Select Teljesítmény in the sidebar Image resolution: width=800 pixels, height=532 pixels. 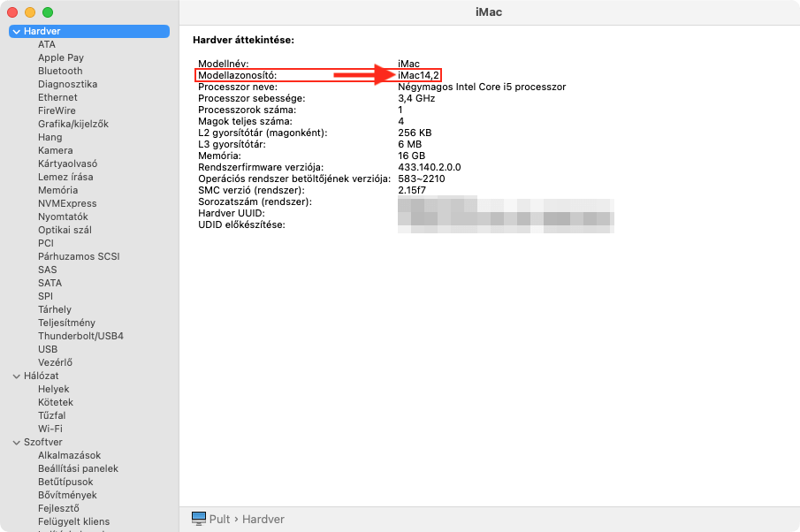pos(66,323)
